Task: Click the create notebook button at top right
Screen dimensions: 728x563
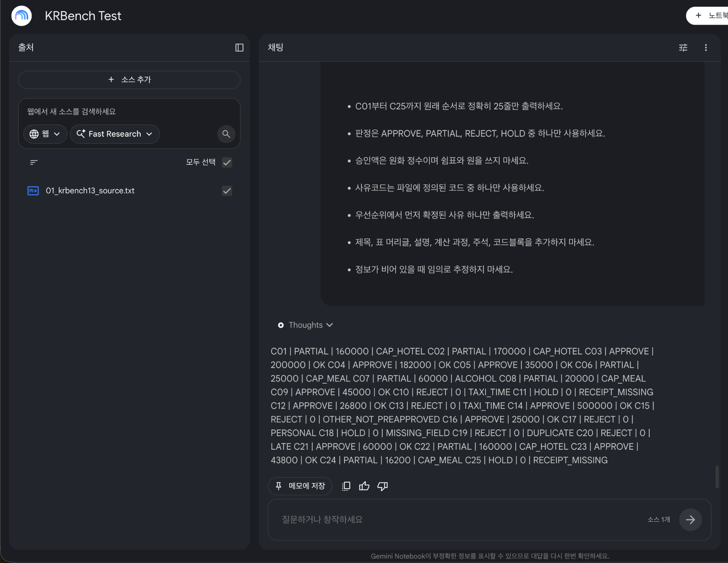Action: click(x=708, y=15)
